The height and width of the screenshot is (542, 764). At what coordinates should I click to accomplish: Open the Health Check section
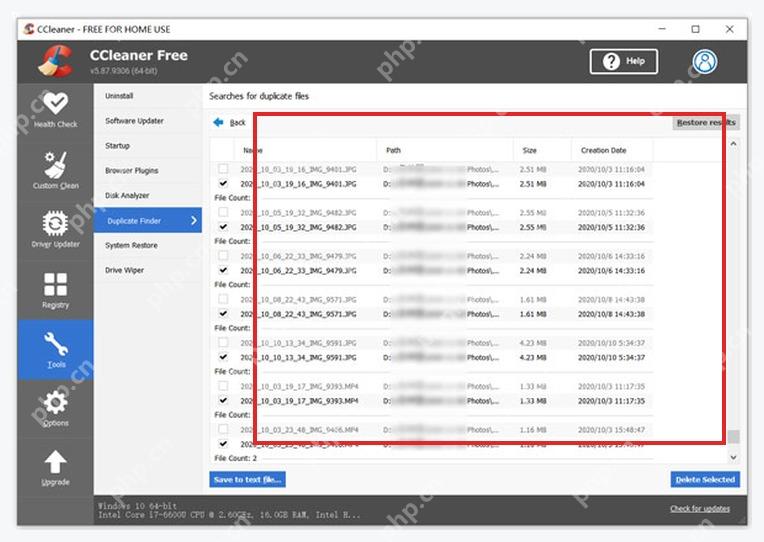click(x=55, y=110)
